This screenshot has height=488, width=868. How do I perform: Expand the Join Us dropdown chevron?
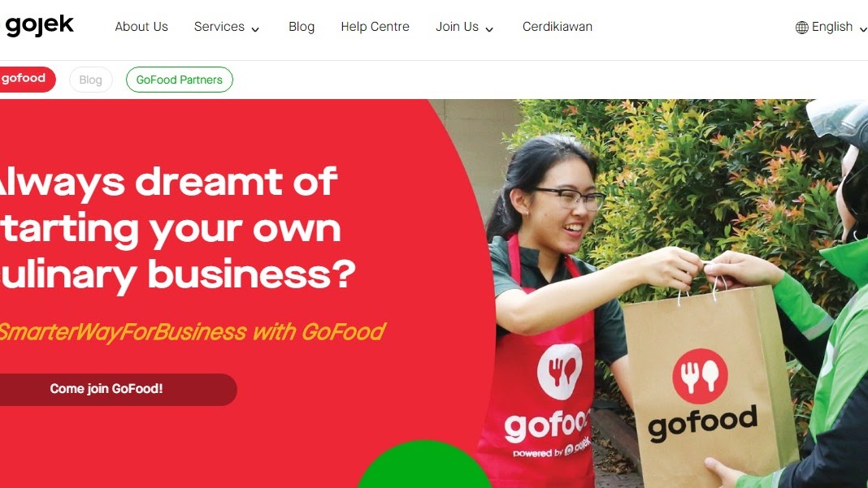point(489,28)
